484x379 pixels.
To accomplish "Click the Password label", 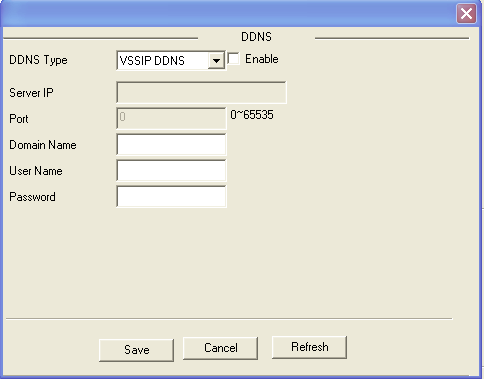I will (32, 197).
